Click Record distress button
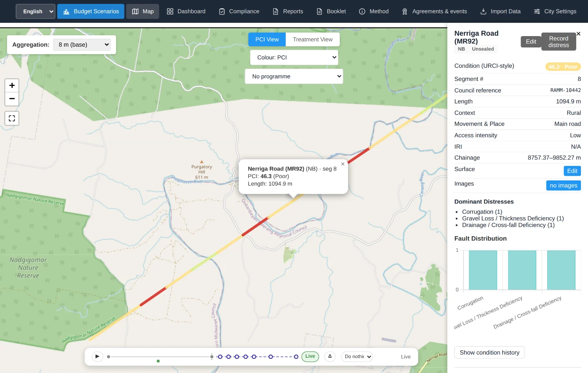588x373 pixels. (x=559, y=42)
